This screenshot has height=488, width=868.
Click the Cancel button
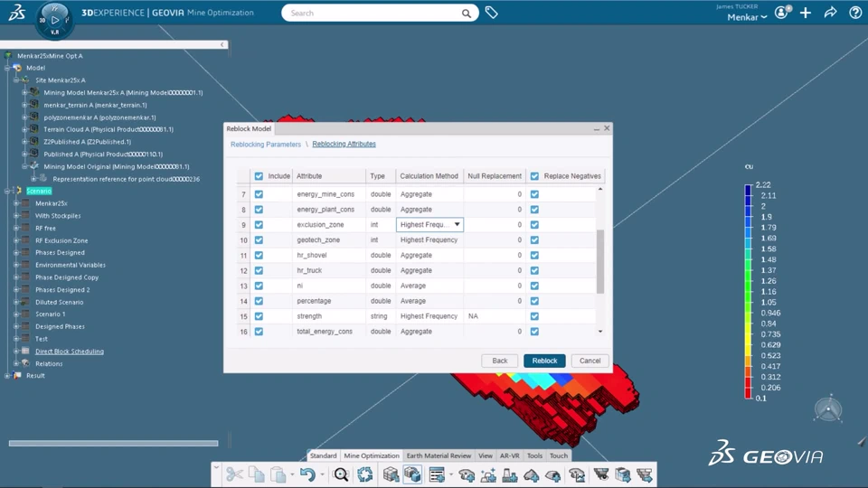click(590, 361)
